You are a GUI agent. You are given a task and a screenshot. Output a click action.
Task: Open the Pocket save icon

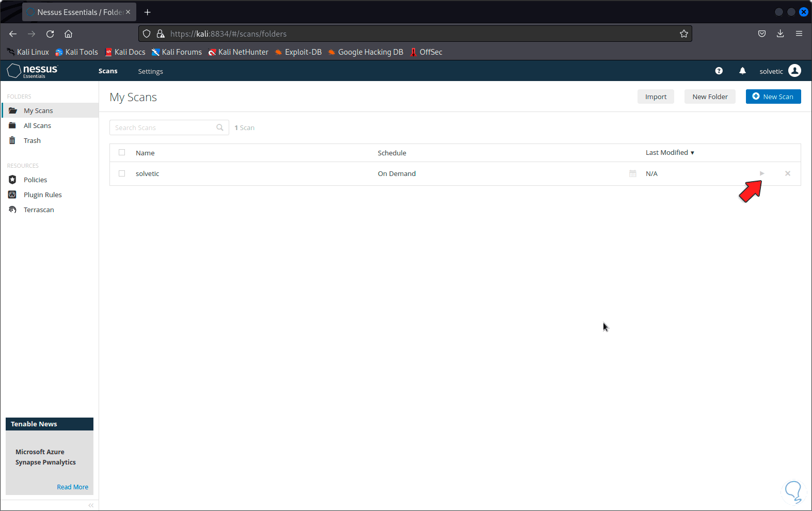[762, 34]
